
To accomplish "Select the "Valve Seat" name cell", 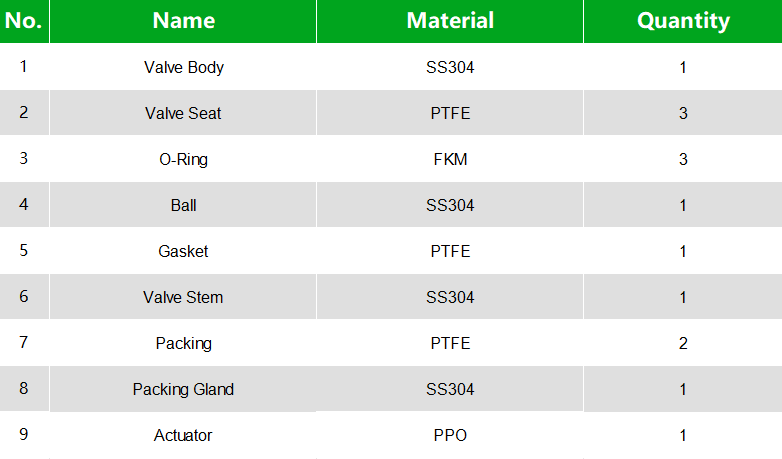I will [183, 113].
